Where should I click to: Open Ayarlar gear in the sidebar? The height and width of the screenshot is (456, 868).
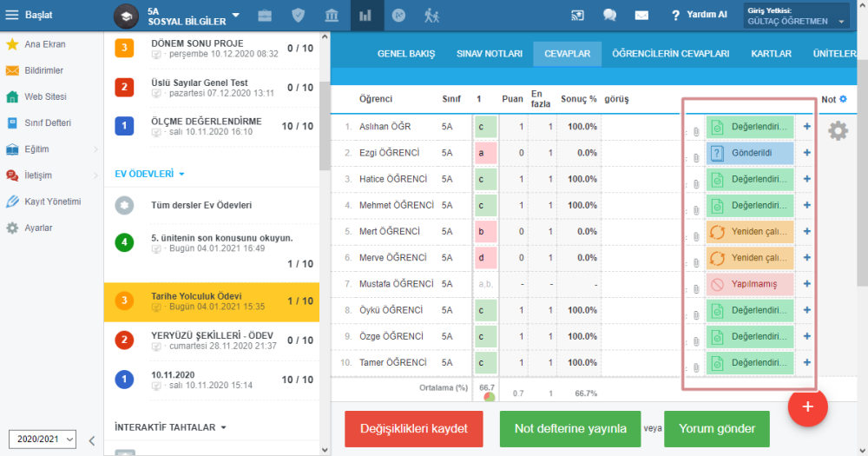point(30,228)
